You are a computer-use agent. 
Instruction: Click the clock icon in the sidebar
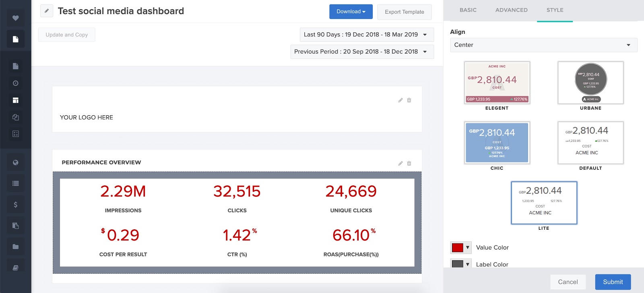click(x=15, y=83)
